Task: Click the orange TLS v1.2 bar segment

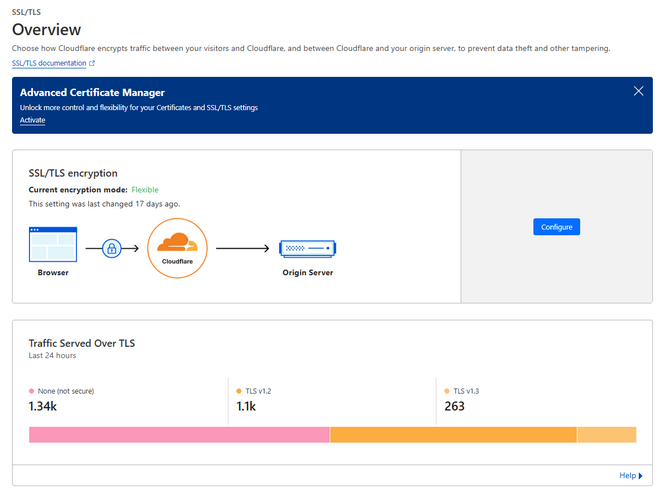Action: point(453,434)
